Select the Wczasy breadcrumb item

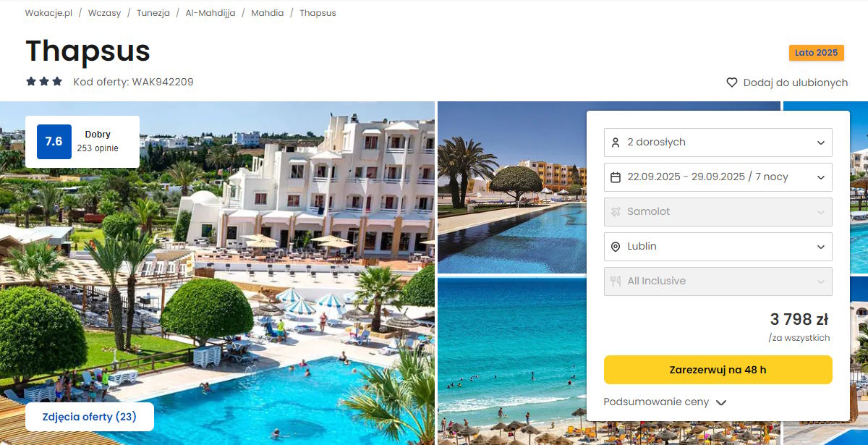point(105,13)
